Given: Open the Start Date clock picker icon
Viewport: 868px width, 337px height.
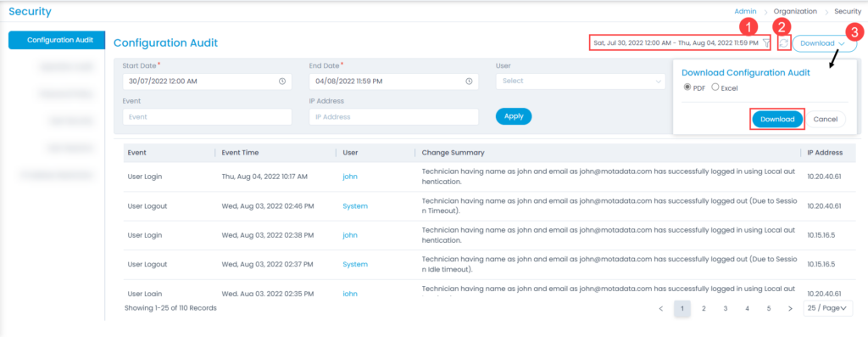Looking at the screenshot, I should 282,81.
